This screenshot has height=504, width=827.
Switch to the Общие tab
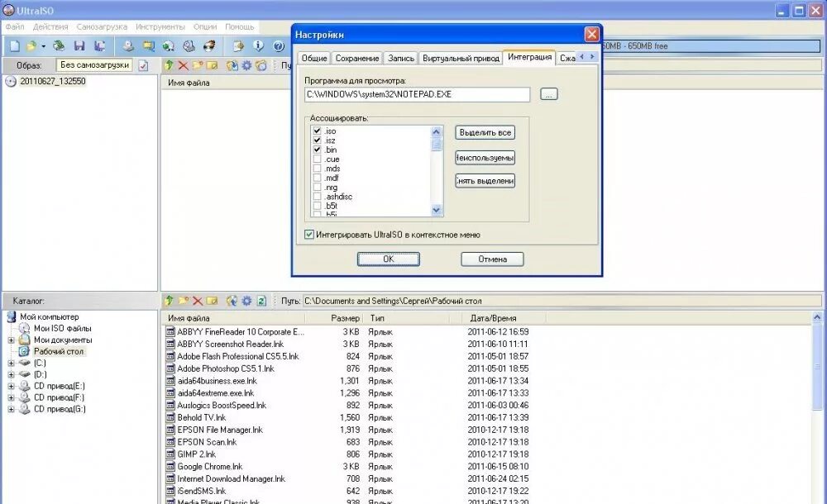314,58
